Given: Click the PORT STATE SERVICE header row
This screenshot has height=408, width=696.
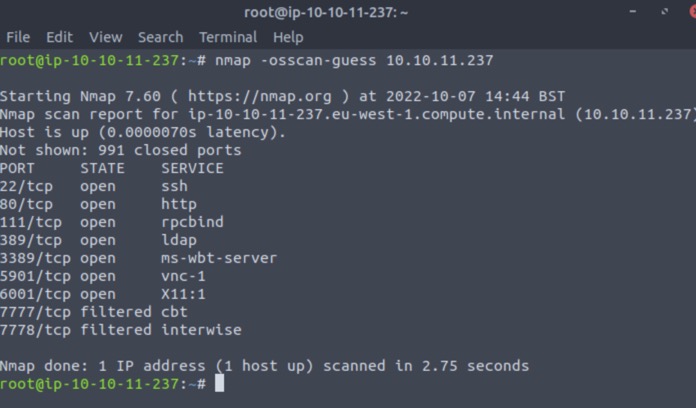Looking at the screenshot, I should pyautogui.click(x=112, y=168).
